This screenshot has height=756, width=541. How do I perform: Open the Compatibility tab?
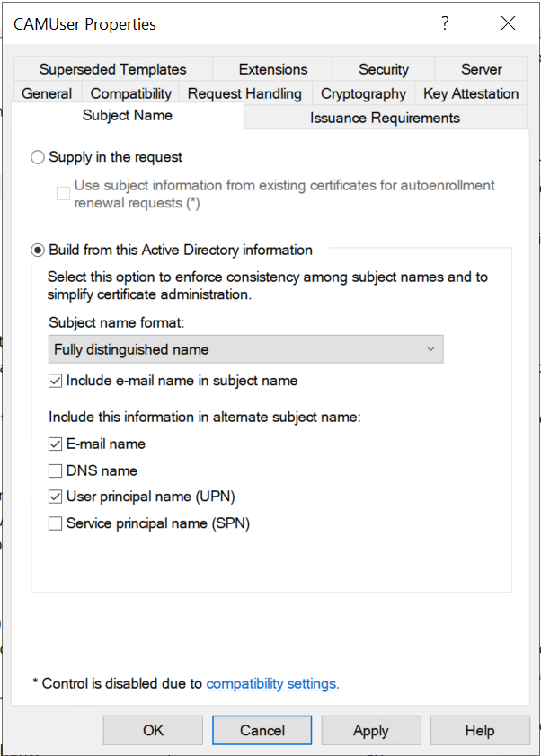(x=131, y=93)
